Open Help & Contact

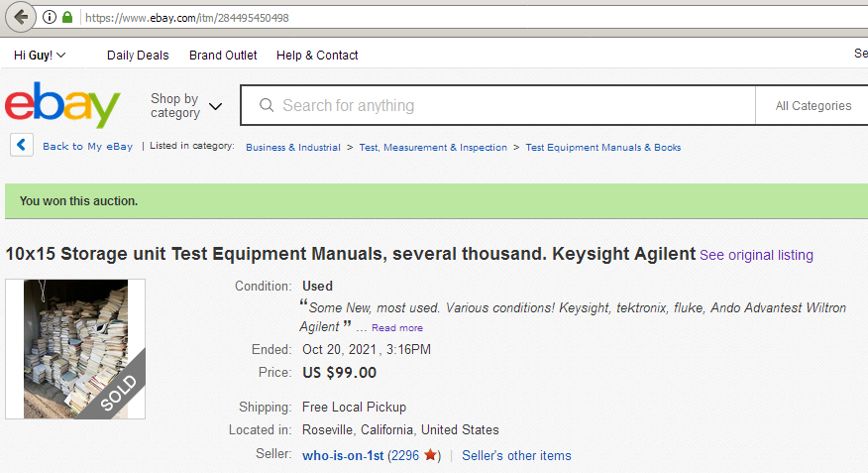point(317,55)
